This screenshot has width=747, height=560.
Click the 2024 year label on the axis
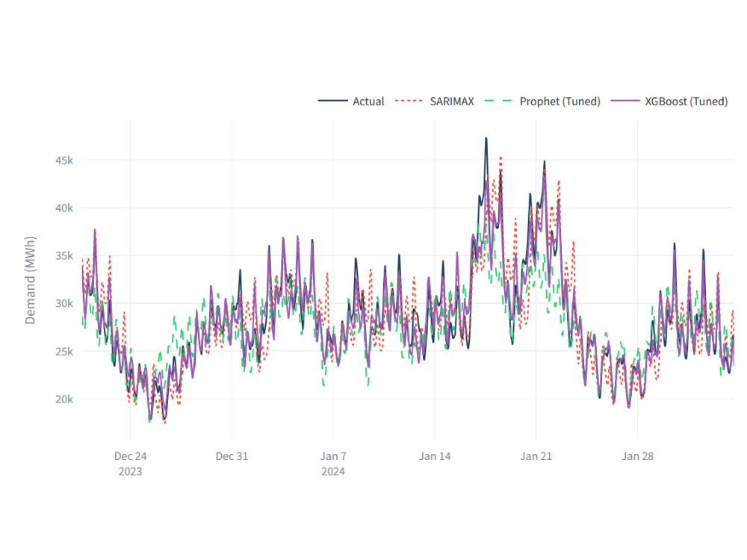(x=333, y=471)
